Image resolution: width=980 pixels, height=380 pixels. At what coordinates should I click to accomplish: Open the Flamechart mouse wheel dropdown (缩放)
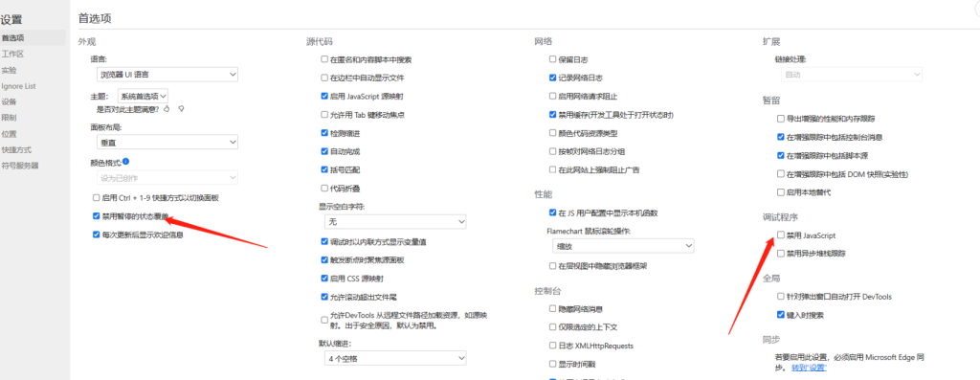[x=623, y=246]
